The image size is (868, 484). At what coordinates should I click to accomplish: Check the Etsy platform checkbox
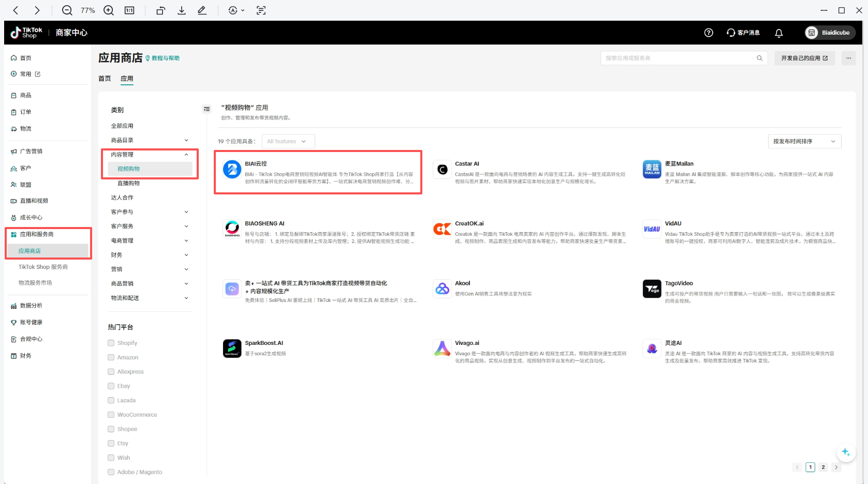pos(111,443)
